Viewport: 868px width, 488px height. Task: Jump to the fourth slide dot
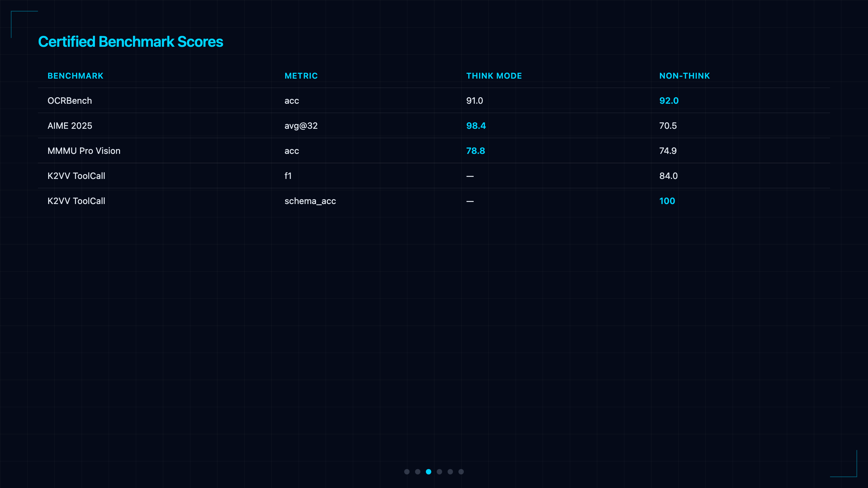[439, 472]
